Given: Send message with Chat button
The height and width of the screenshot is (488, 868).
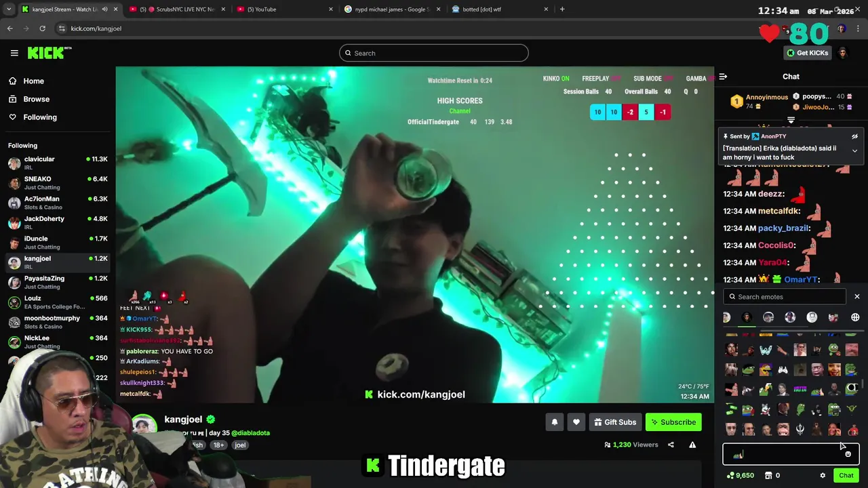Looking at the screenshot, I should click(846, 475).
